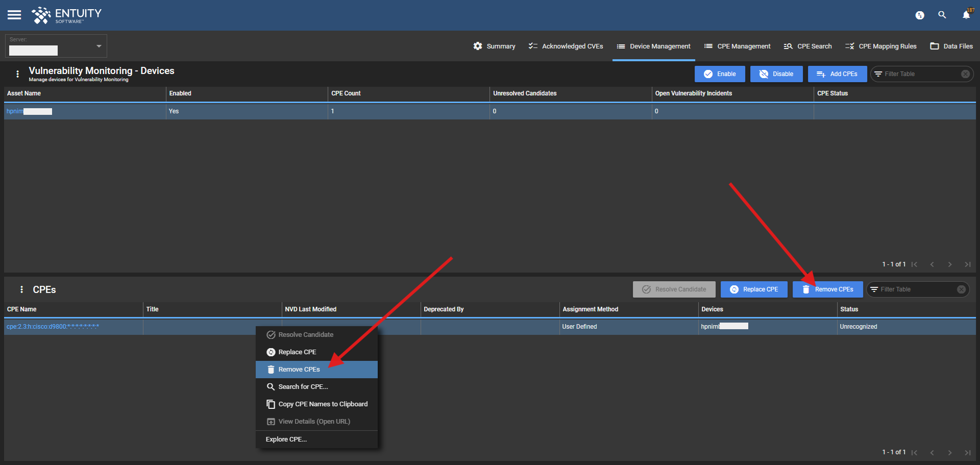Choose Remove CPEs in context menu

coord(316,370)
